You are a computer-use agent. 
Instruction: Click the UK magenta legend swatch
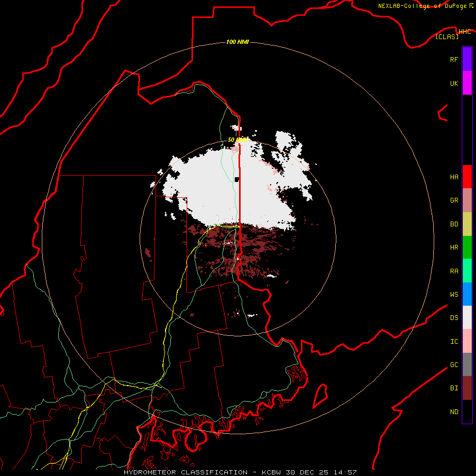tap(467, 83)
